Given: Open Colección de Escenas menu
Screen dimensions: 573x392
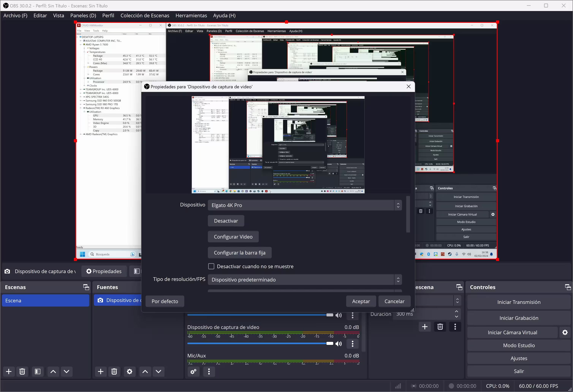Looking at the screenshot, I should 145,16.
